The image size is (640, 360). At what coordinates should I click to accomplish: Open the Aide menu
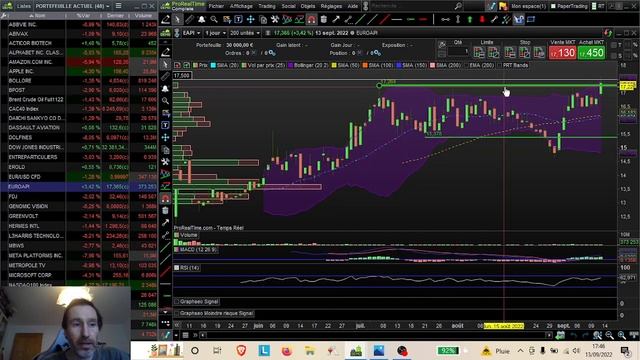pyautogui.click(x=353, y=6)
